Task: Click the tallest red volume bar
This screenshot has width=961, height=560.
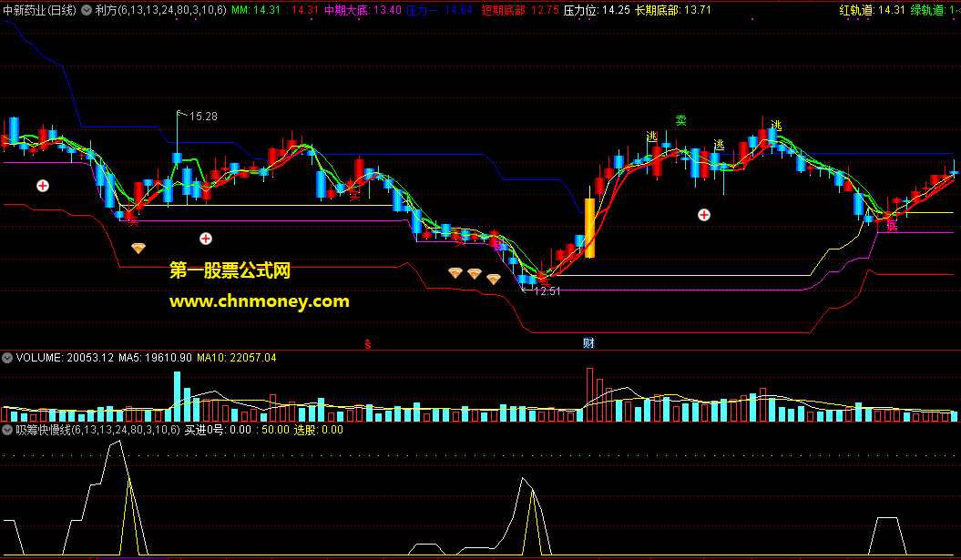Action: (x=589, y=394)
